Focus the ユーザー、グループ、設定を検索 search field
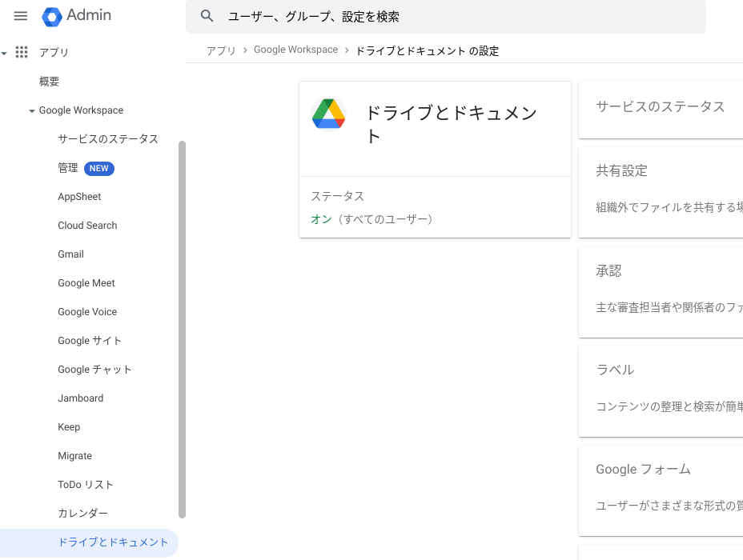743x560 pixels. coord(445,17)
